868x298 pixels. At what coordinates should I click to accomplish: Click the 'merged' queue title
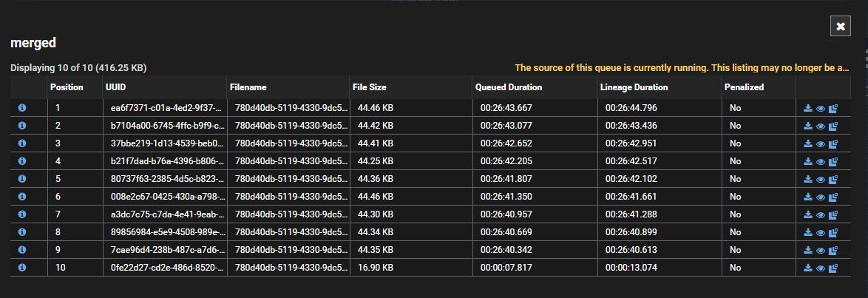click(33, 43)
